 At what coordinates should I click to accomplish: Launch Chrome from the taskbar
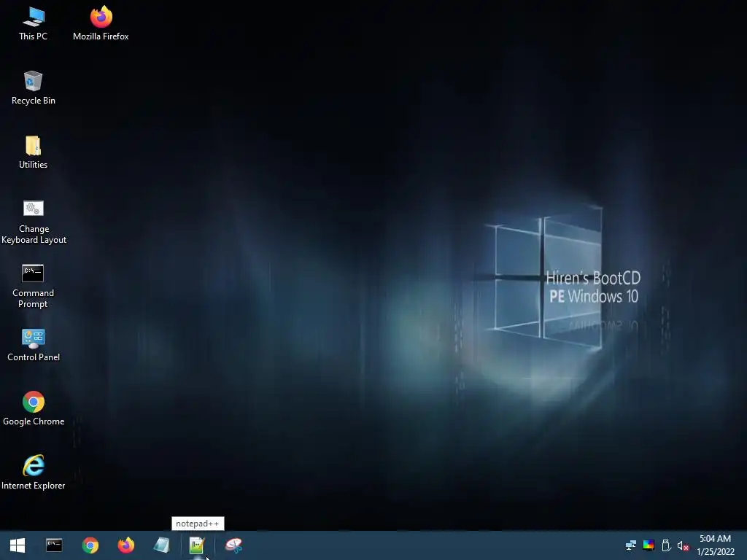(x=90, y=545)
